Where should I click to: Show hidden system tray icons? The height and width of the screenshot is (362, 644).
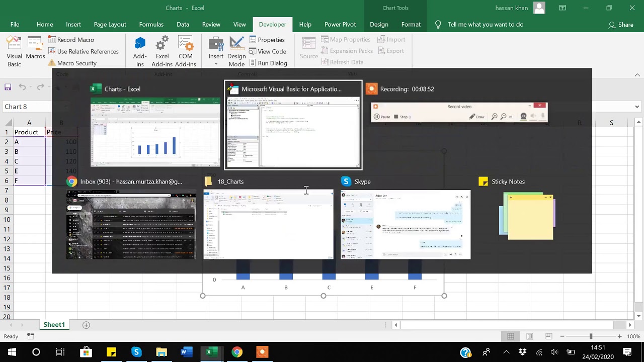click(507, 352)
